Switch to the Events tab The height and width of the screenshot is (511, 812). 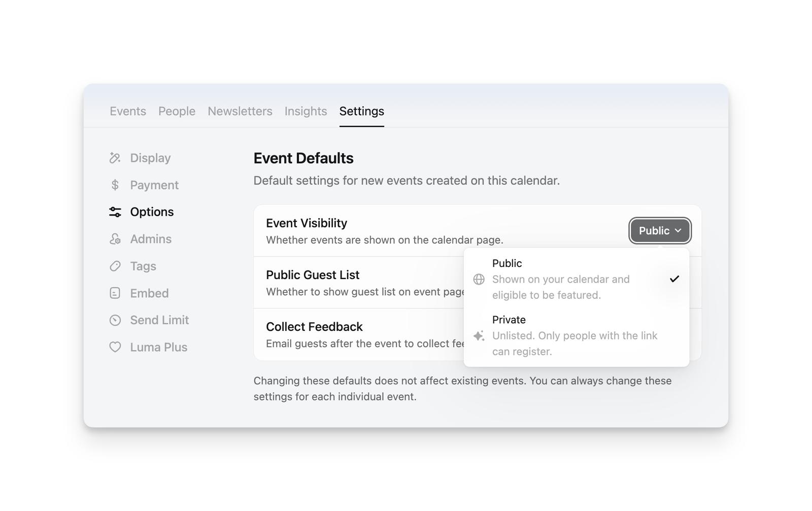tap(128, 111)
